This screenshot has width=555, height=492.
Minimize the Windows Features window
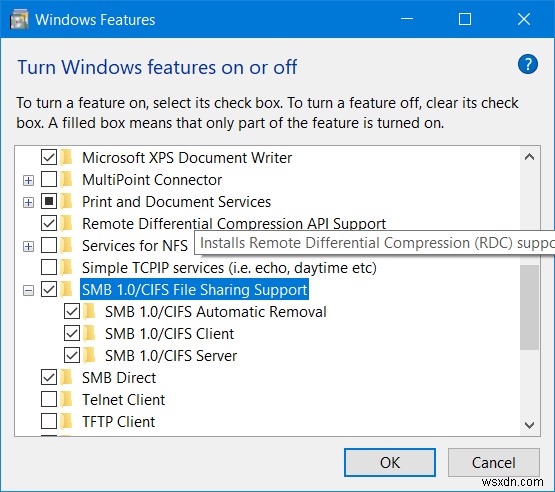(407, 19)
